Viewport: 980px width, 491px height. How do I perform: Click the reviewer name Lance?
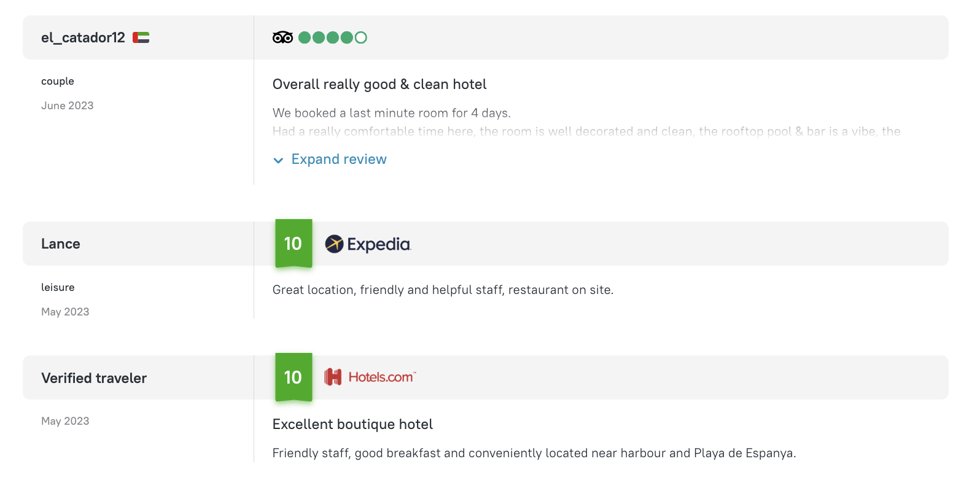pyautogui.click(x=61, y=244)
